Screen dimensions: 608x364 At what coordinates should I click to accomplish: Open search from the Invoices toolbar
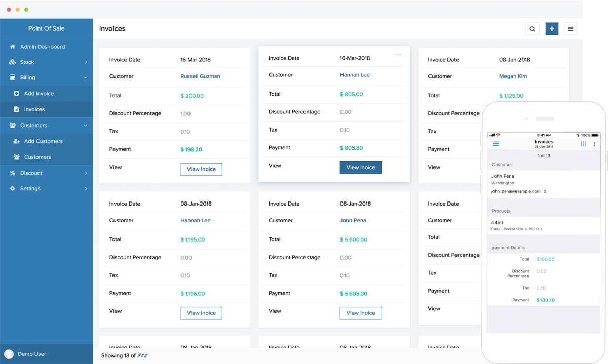pos(532,29)
